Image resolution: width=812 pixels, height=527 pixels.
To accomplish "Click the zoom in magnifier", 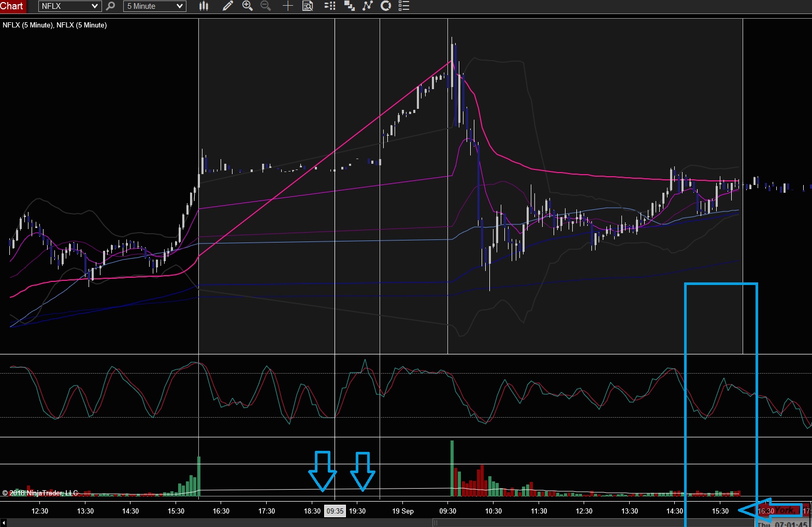I will [247, 6].
